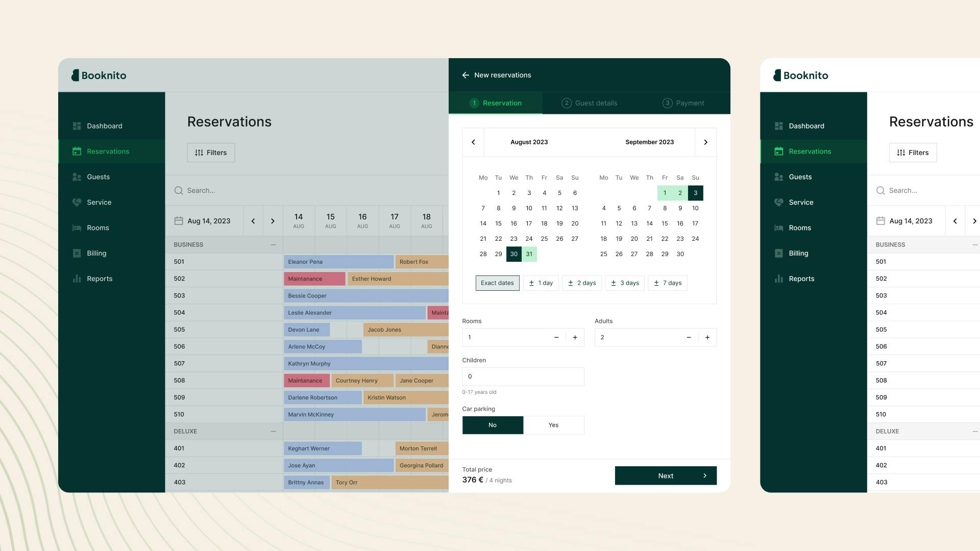Viewport: 980px width, 551px height.
Task: Select Yes for car parking
Action: (553, 425)
